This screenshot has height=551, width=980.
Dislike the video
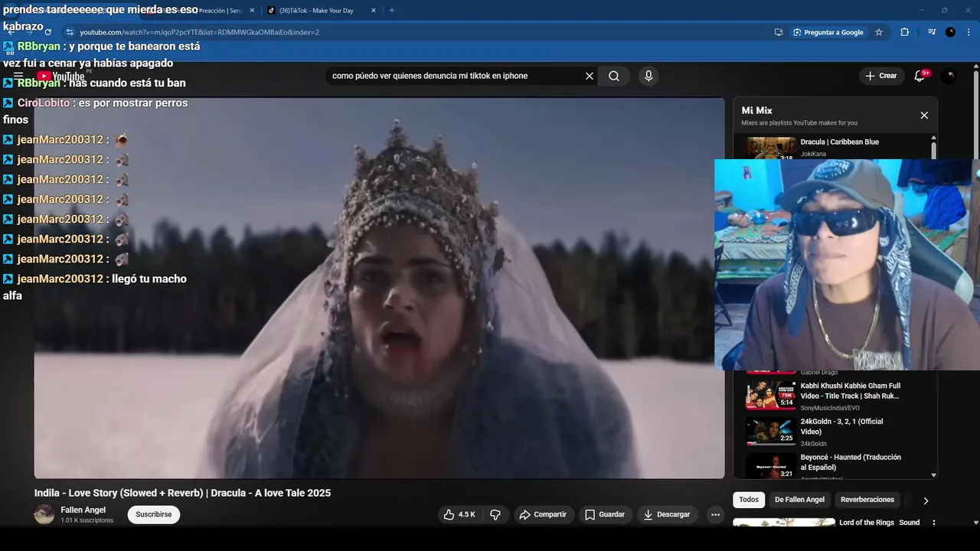click(495, 514)
